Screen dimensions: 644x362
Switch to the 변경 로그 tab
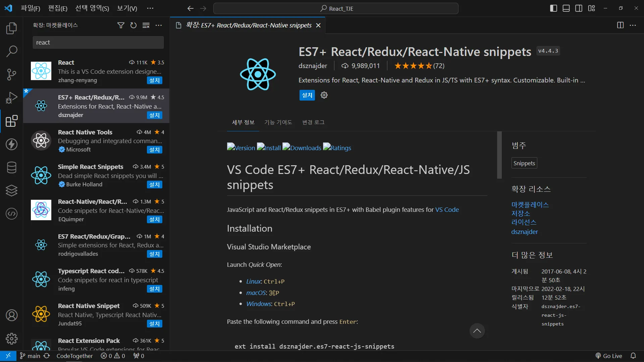(x=313, y=122)
